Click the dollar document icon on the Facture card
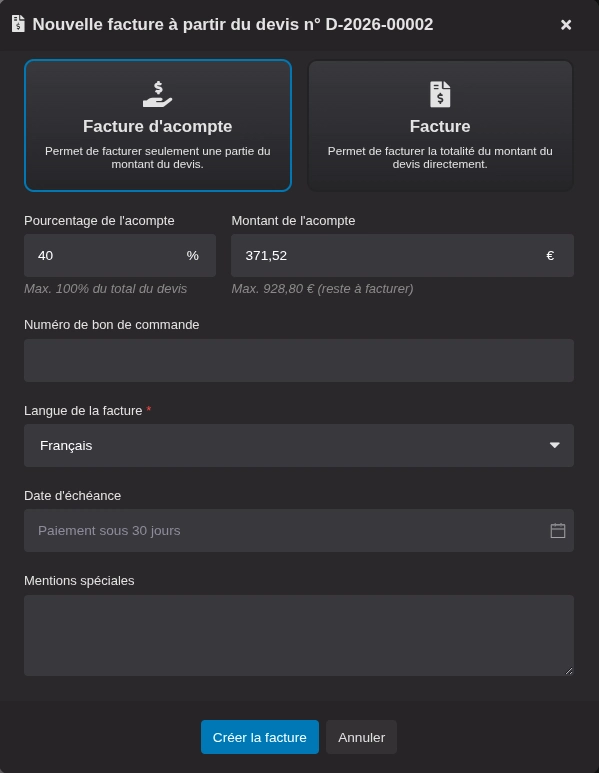Image resolution: width=599 pixels, height=773 pixels. coord(440,94)
